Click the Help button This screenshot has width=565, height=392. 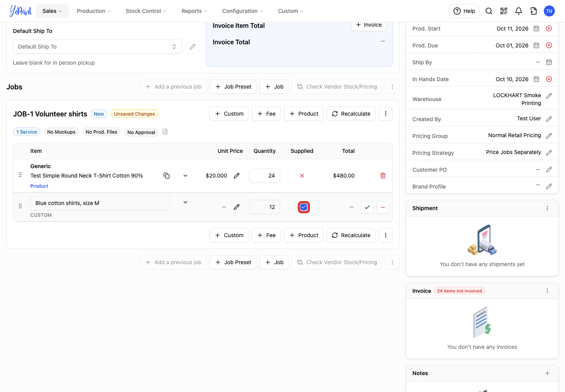pyautogui.click(x=464, y=11)
